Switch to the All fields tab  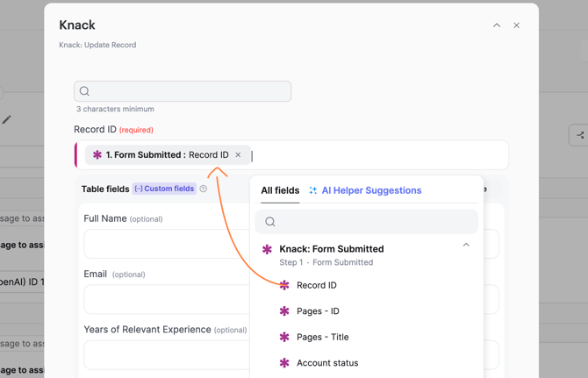coord(280,190)
